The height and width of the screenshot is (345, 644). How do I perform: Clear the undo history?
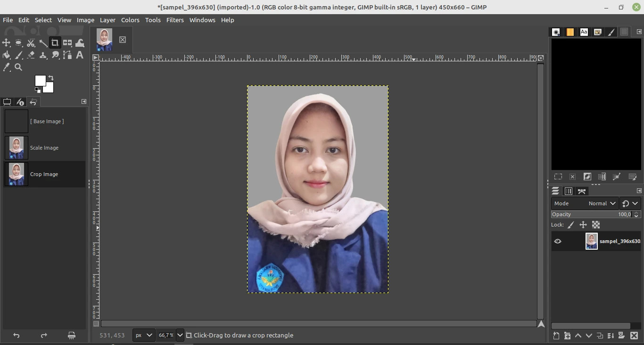(x=71, y=336)
